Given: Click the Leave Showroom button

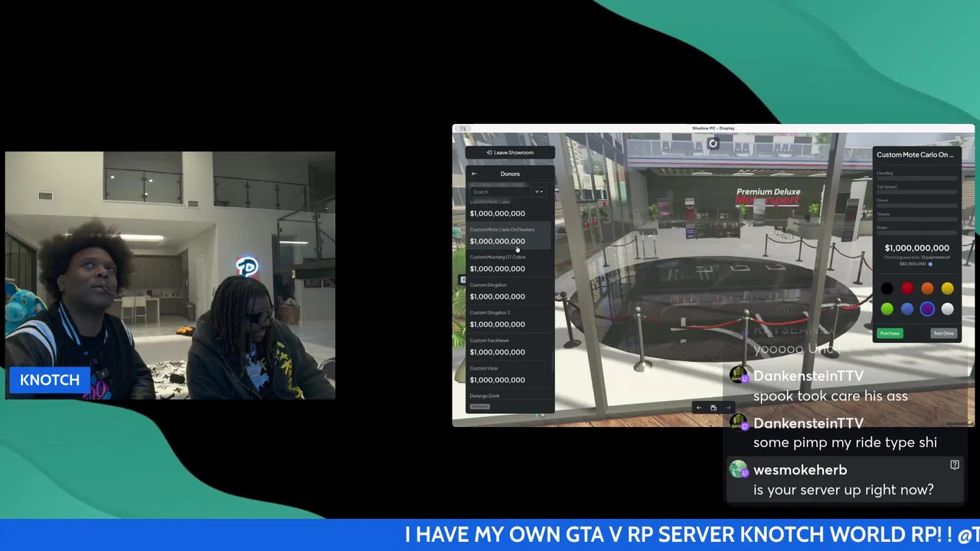Looking at the screenshot, I should [510, 152].
